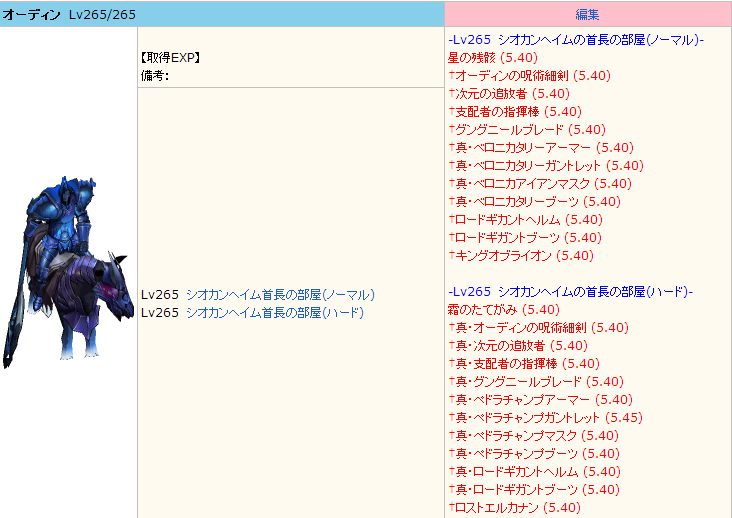Image resolution: width=732 pixels, height=518 pixels.
Task: Open the 星の残骸 (5.40) drop link
Action: (x=493, y=58)
